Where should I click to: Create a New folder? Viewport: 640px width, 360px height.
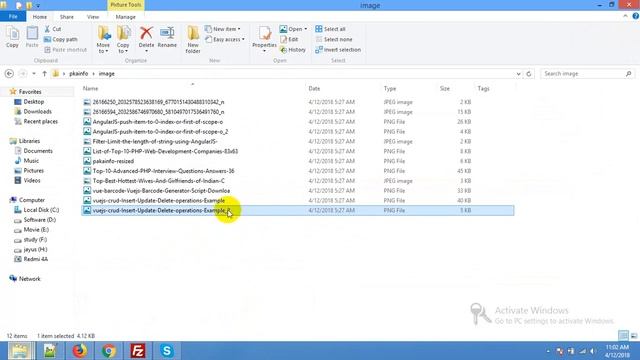point(193,39)
